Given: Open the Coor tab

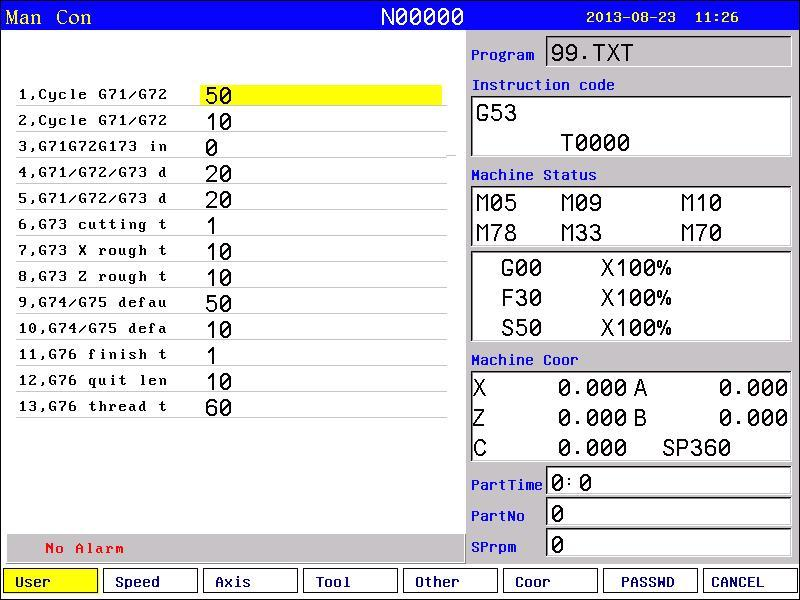Looking at the screenshot, I should (551, 581).
